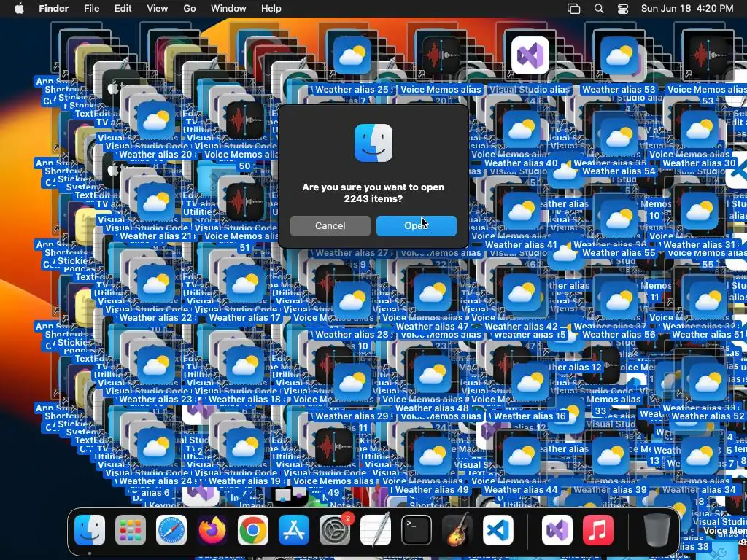Open Control Center from menu bar
The height and width of the screenshot is (560, 747).
pos(623,9)
